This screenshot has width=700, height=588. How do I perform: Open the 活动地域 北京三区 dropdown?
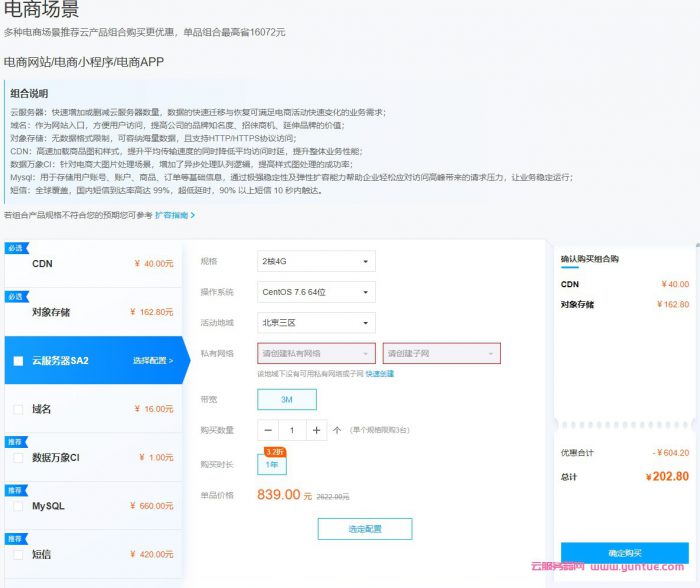316,323
